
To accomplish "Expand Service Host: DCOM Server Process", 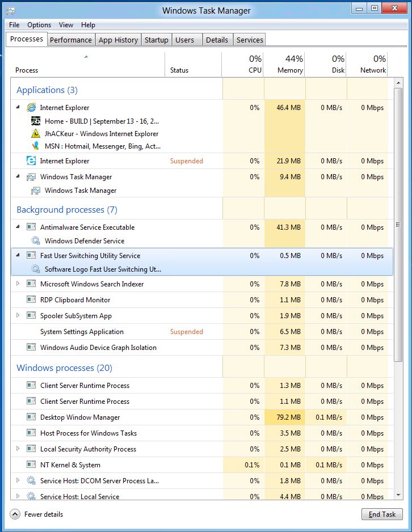I will [18, 480].
